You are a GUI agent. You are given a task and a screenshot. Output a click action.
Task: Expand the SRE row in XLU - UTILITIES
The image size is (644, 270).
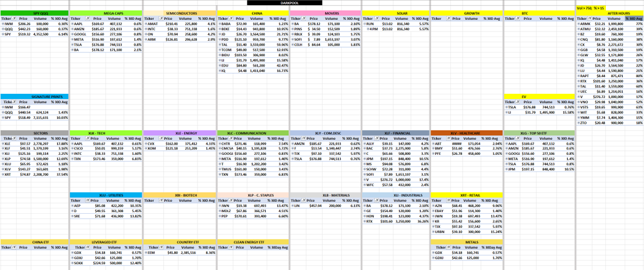point(73,215)
